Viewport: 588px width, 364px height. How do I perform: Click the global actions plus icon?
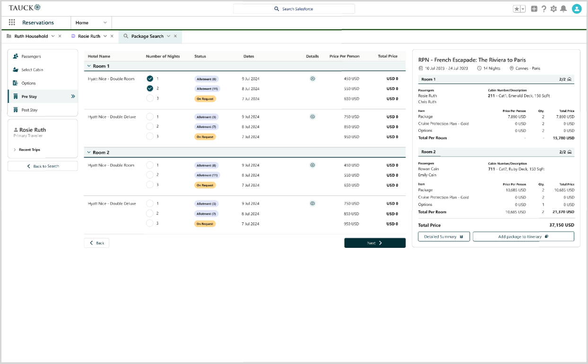click(x=534, y=9)
